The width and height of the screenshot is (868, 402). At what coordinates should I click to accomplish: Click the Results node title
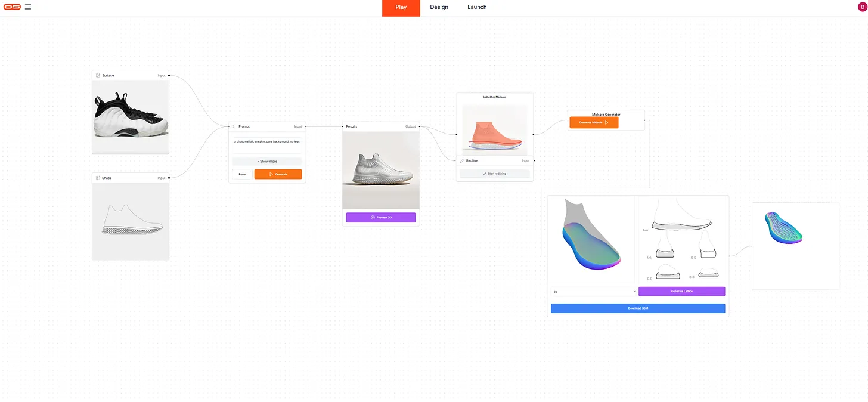(x=352, y=127)
